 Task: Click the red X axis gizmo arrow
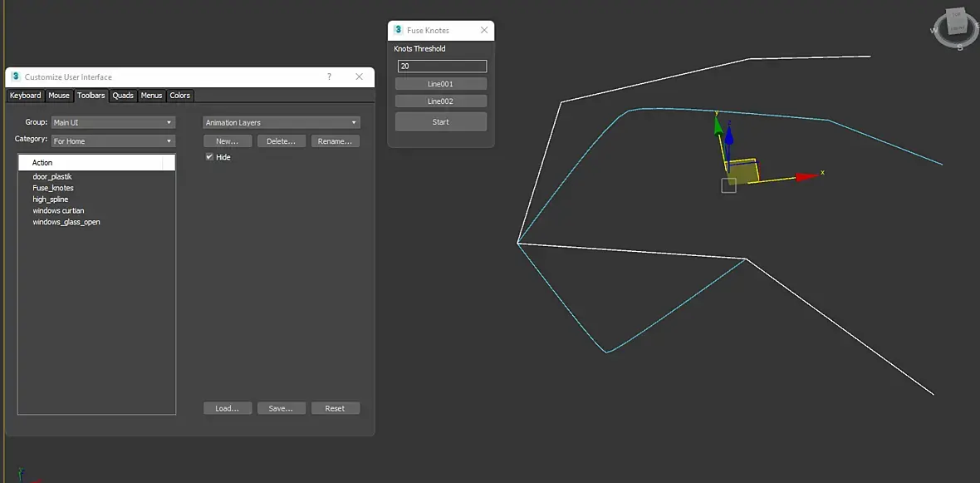(808, 177)
